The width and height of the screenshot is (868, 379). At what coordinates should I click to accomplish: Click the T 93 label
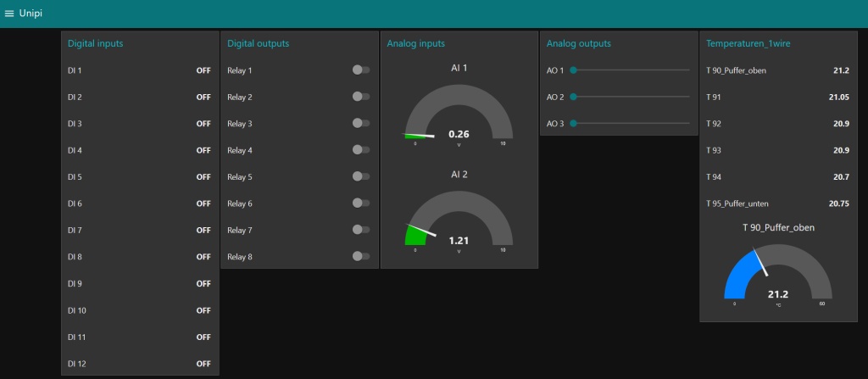point(714,150)
